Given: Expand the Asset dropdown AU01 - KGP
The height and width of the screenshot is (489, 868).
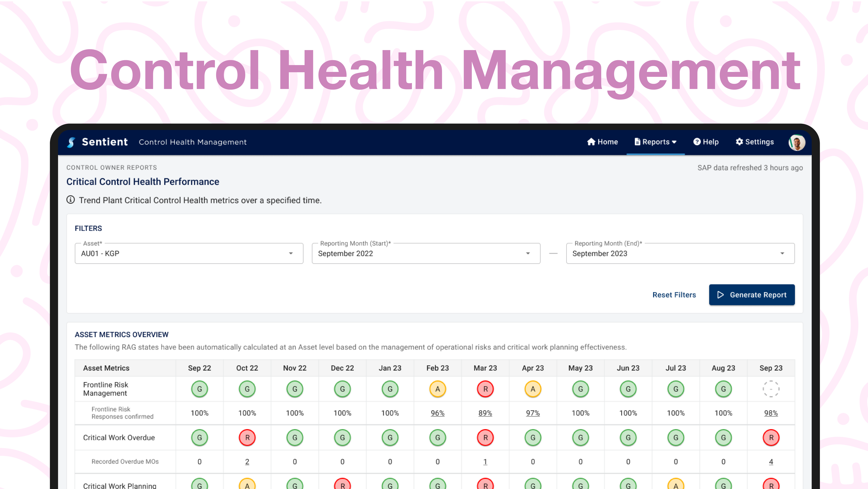Looking at the screenshot, I should (189, 253).
